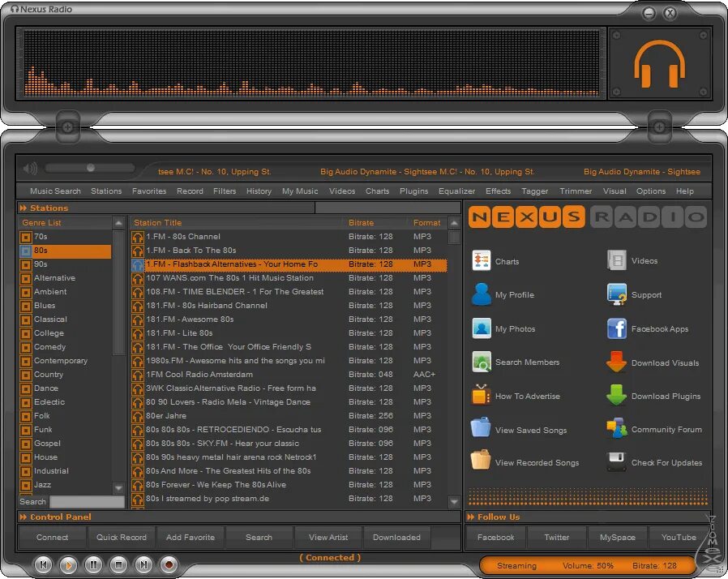Viewport: 728px width, 579px height.
Task: Click the large orange headphones logo
Action: [660, 63]
